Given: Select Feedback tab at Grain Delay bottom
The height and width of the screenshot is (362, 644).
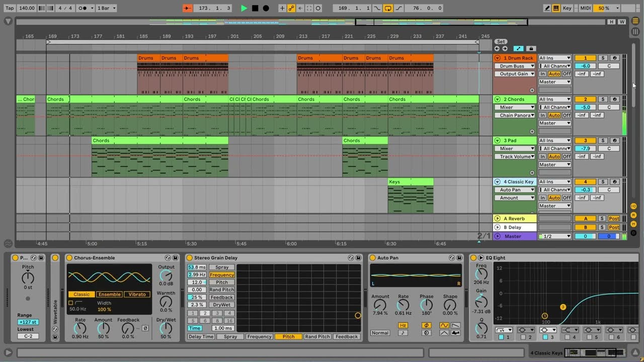Looking at the screenshot, I should click(347, 337).
